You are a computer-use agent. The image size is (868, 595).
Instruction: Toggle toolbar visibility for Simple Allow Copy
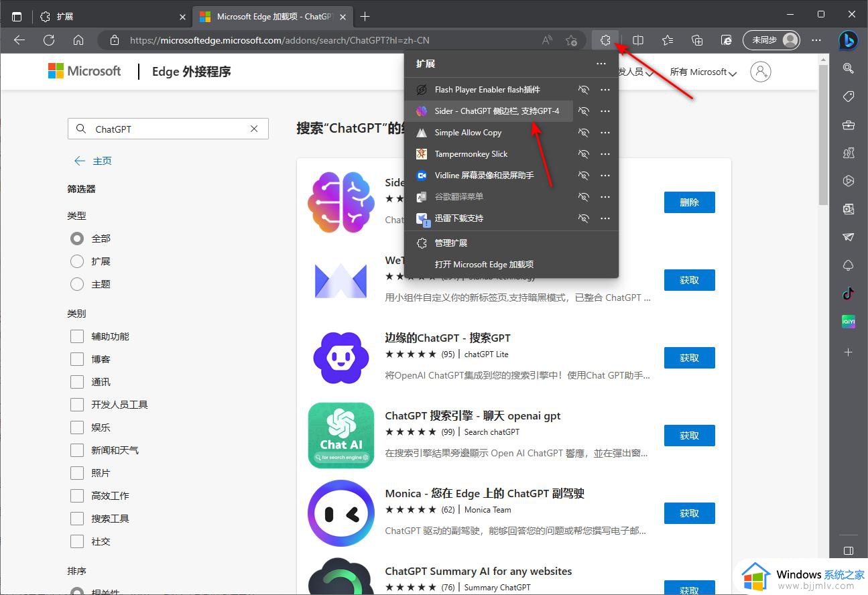[x=584, y=133]
